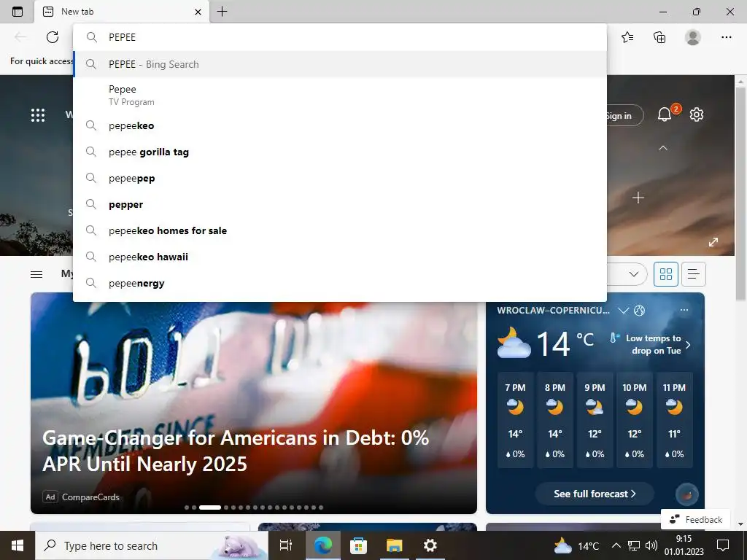Expand background image with diagonal arrows
Image resolution: width=747 pixels, height=560 pixels.
713,242
